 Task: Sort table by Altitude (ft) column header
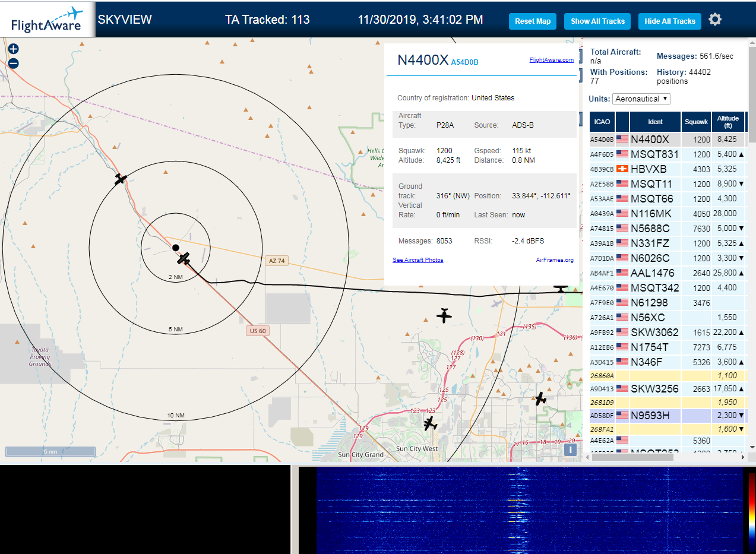(727, 122)
